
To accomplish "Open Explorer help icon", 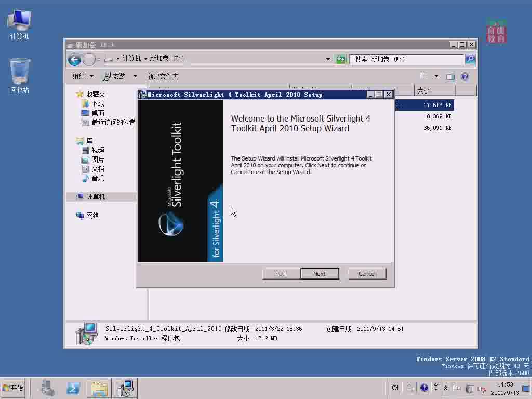I will [x=465, y=76].
